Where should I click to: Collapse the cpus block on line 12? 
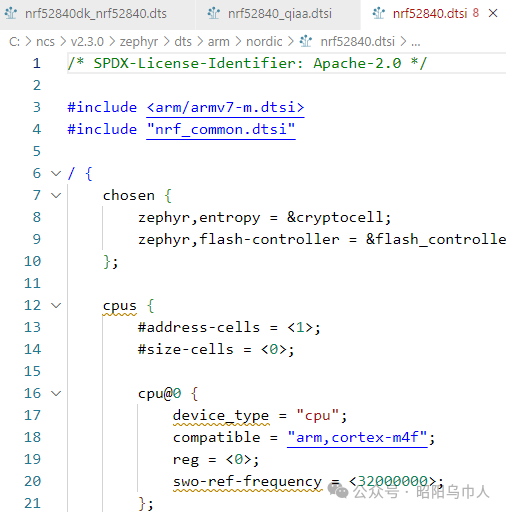coord(56,305)
